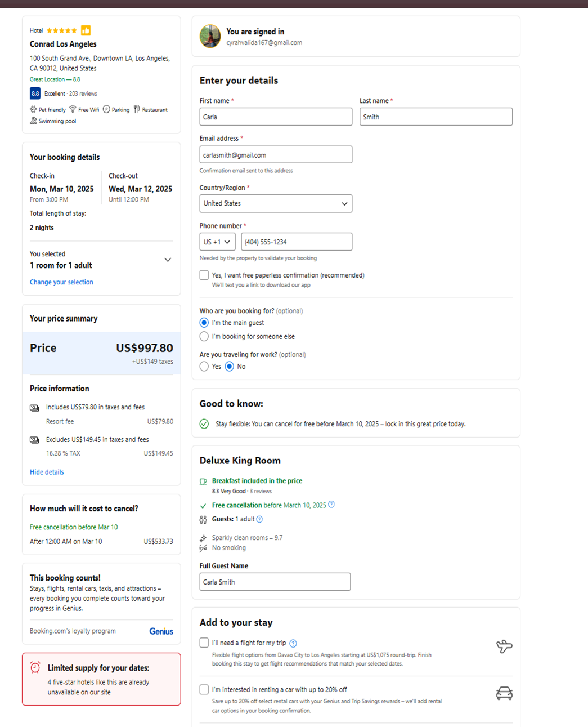The height and width of the screenshot is (727, 588).
Task: Select 'I'm booking for someone else'
Action: pos(204,337)
